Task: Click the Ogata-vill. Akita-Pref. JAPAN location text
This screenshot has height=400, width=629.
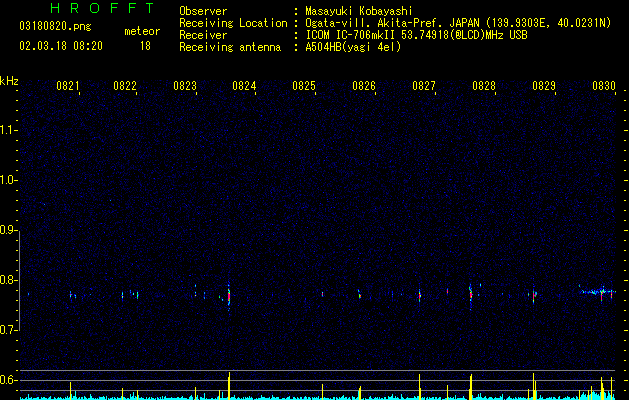Action: [458, 23]
